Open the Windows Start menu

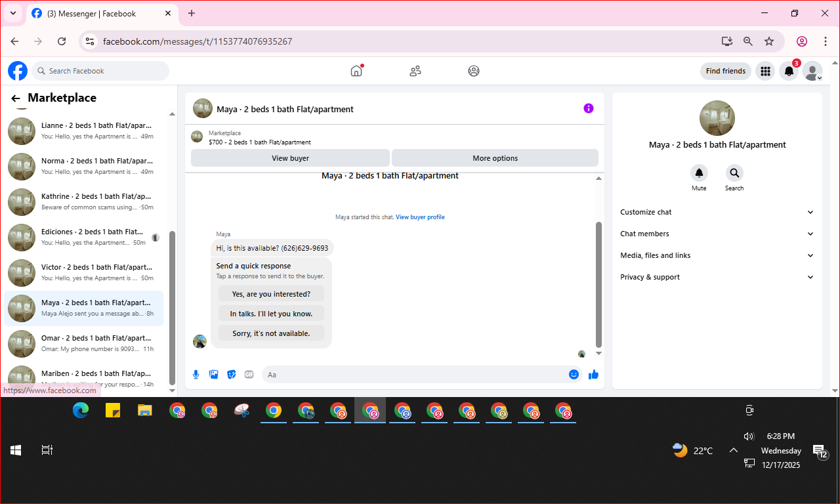point(16,450)
